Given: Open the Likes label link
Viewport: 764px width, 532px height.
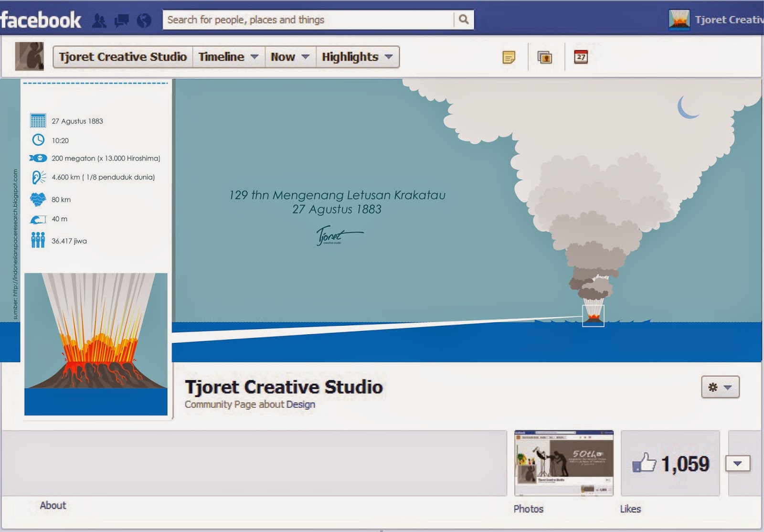Looking at the screenshot, I should [630, 509].
